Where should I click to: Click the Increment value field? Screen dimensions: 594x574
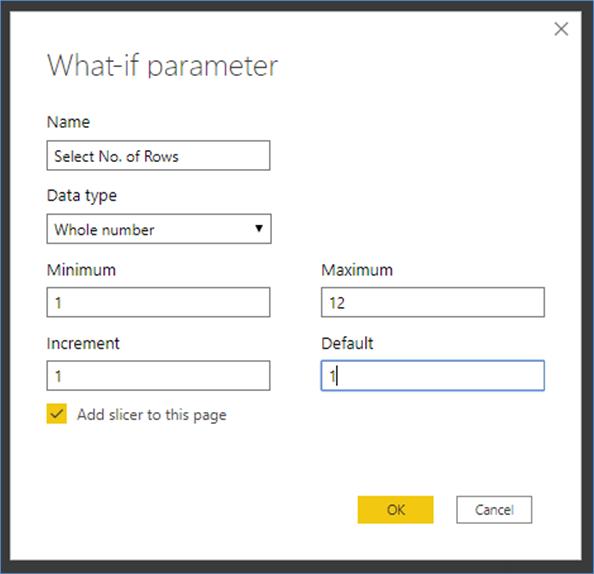(158, 375)
